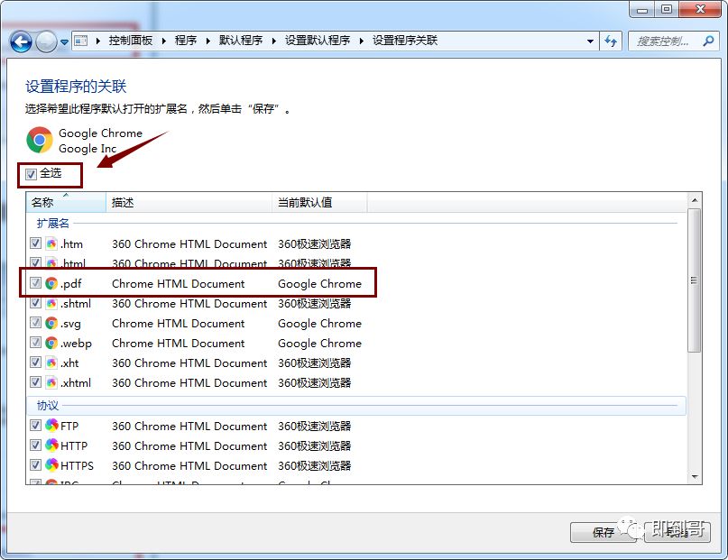This screenshot has width=728, height=560.
Task: Click the Chrome icon in .webp row
Action: (x=51, y=343)
